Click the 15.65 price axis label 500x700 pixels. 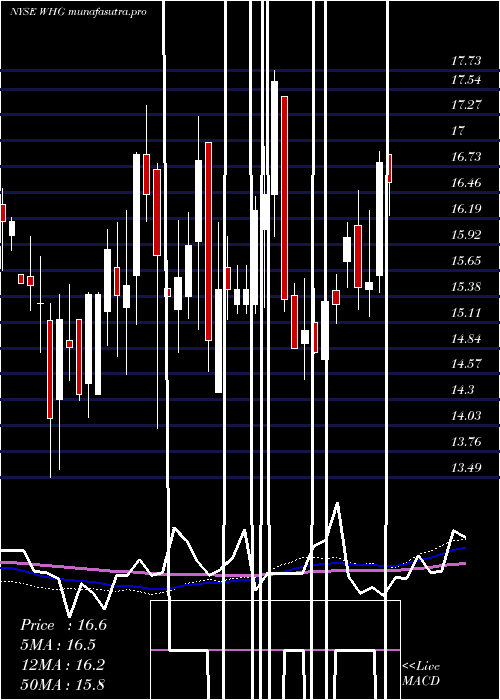coord(466,260)
